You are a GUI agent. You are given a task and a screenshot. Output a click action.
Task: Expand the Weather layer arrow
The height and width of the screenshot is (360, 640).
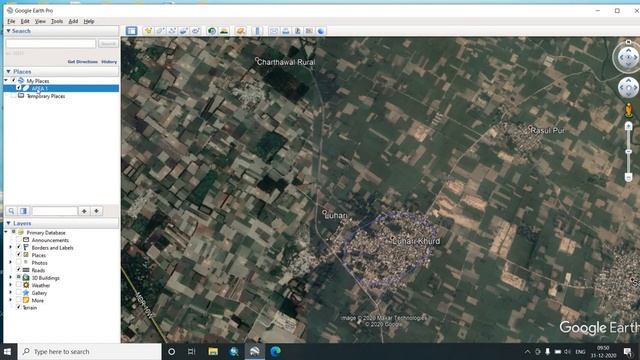[11, 285]
